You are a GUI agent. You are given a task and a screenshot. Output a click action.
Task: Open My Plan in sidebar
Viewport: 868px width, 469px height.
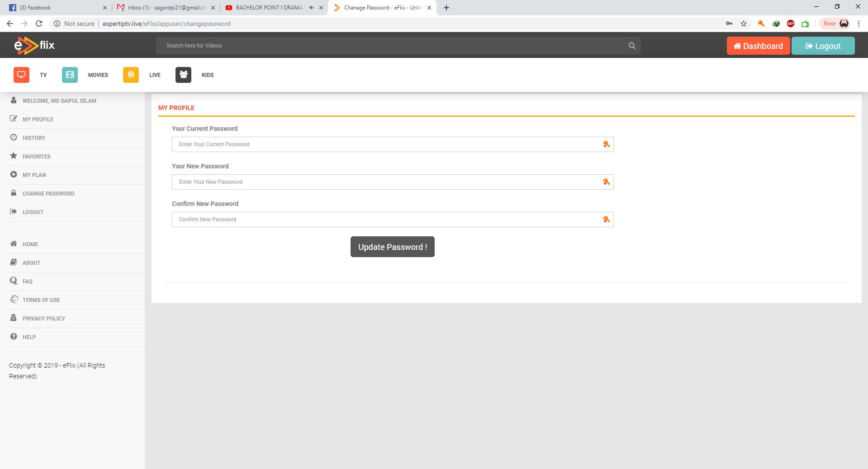coord(34,175)
